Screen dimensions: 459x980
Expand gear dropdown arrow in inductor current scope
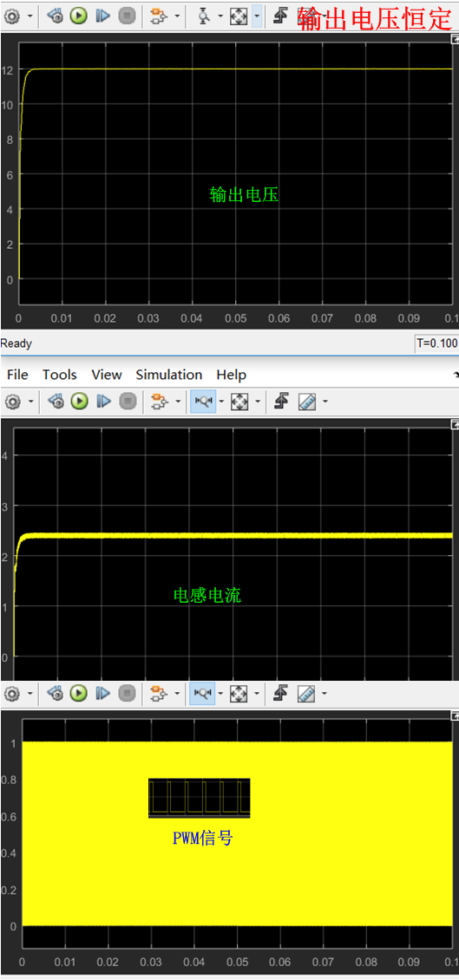click(x=30, y=402)
